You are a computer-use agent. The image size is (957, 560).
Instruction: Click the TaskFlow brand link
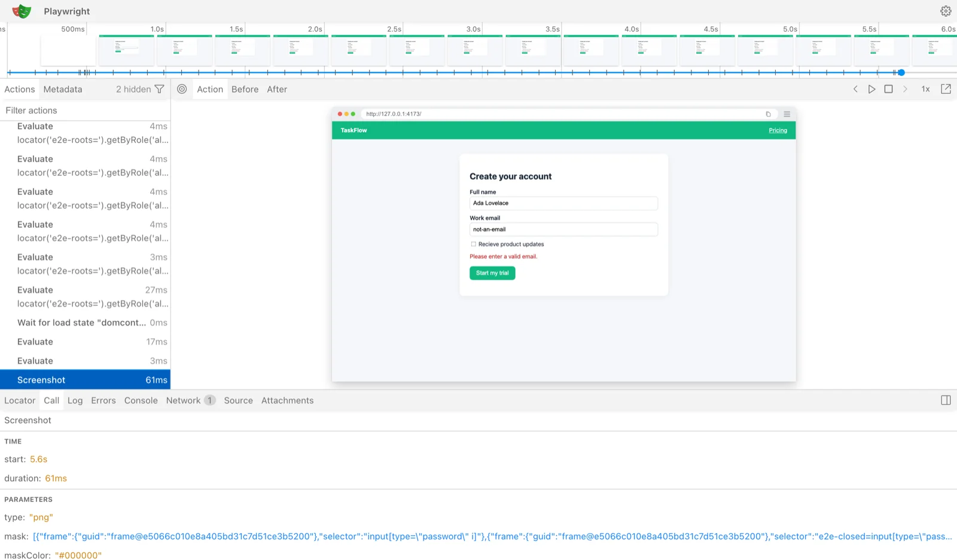353,130
